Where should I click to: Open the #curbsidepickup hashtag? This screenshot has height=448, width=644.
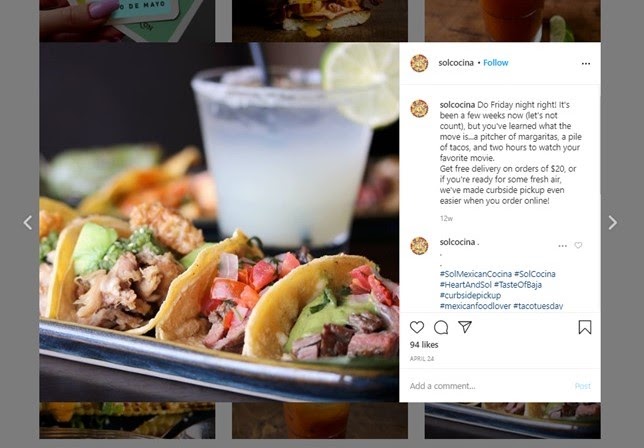click(470, 295)
